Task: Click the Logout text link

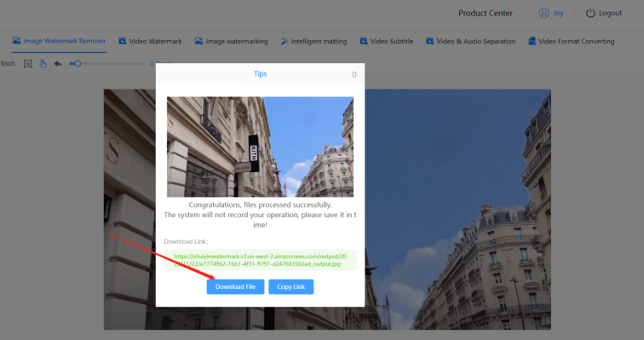Action: tap(610, 13)
